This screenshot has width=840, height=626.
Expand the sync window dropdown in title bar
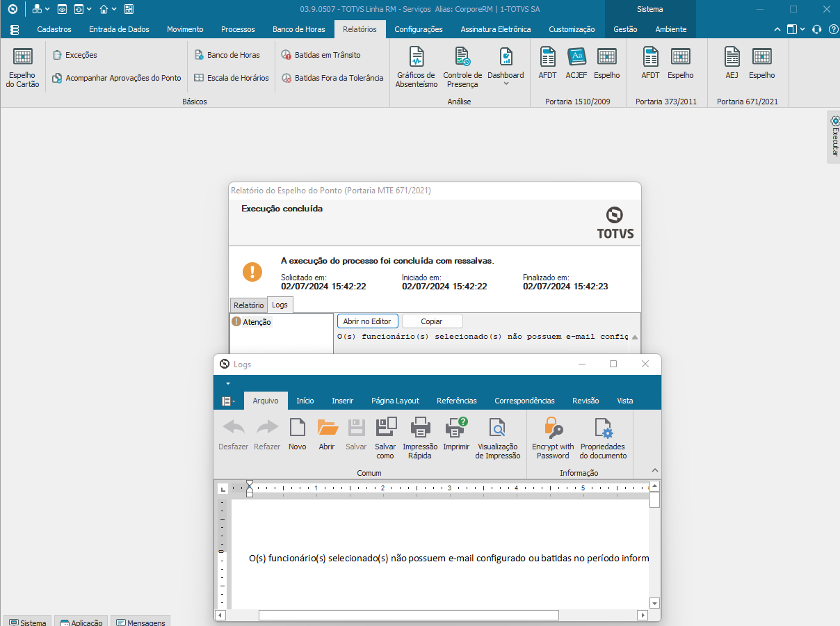90,9
